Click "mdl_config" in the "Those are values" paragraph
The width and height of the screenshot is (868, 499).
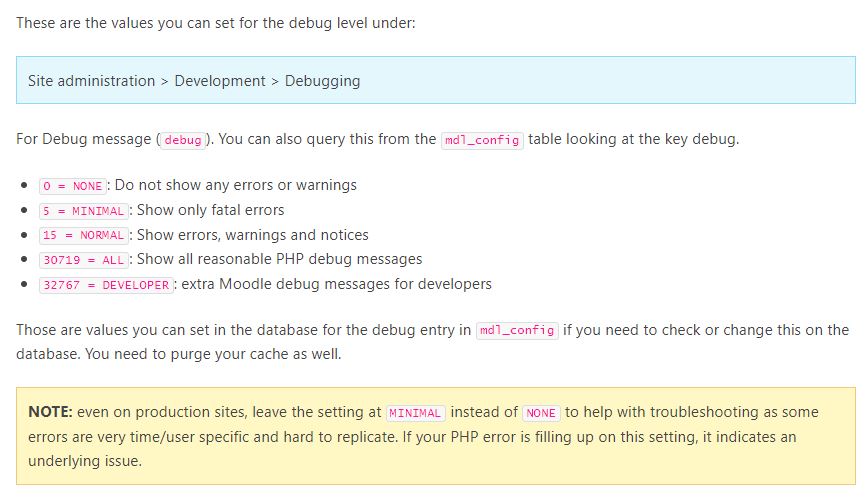coord(517,331)
